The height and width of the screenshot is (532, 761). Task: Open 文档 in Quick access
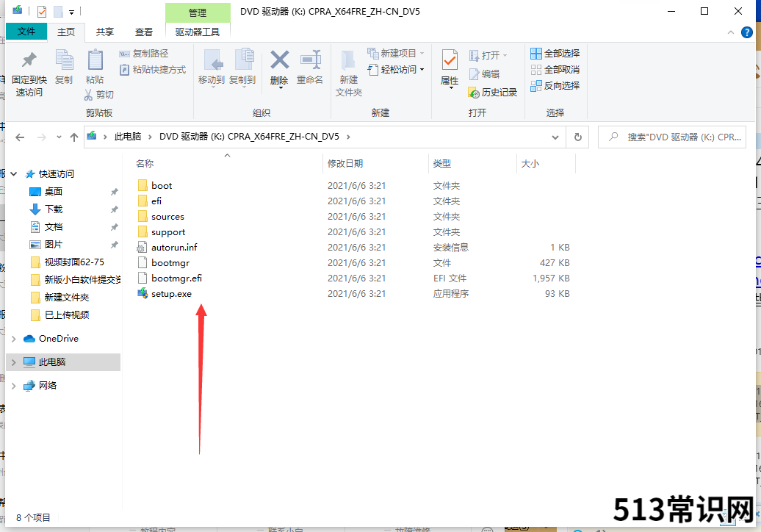click(54, 226)
